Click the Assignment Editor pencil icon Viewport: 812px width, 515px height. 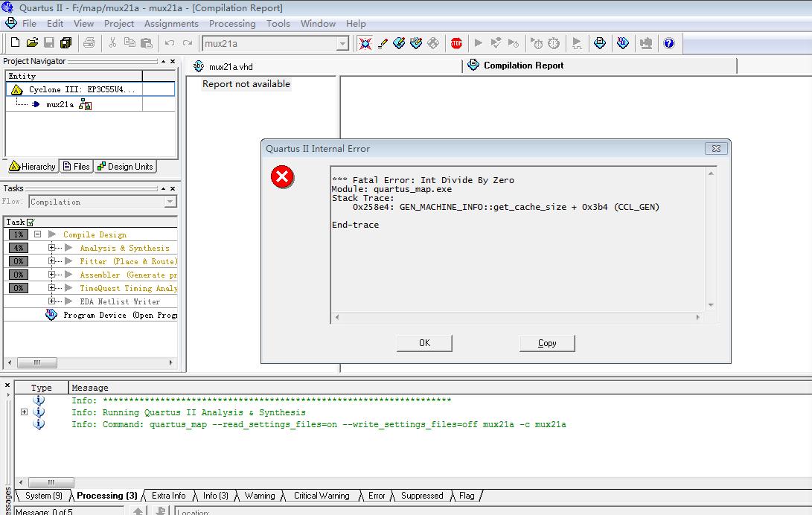pyautogui.click(x=383, y=43)
